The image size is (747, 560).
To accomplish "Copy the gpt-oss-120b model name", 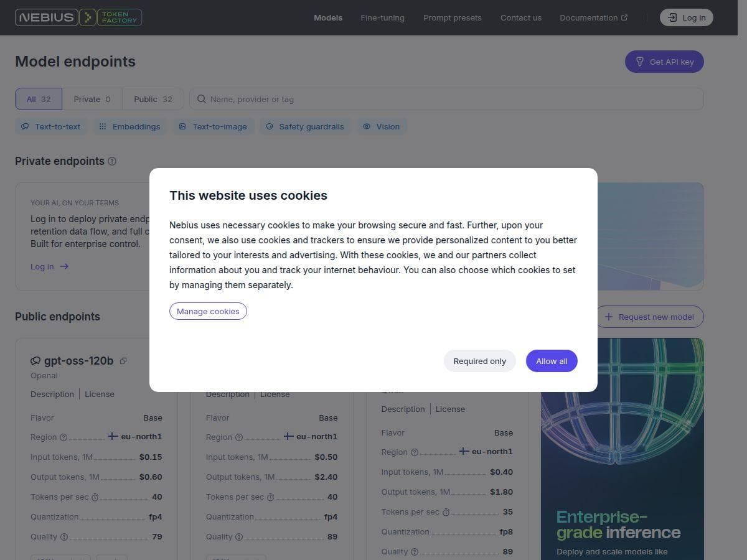I will coord(123,360).
